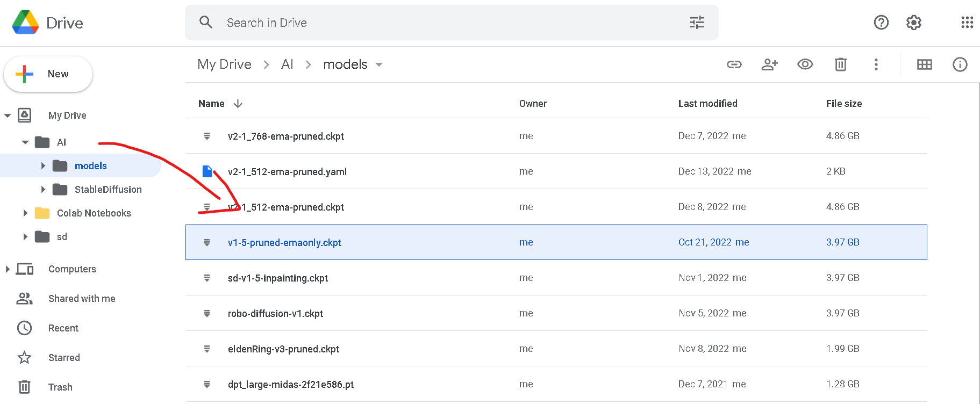Open Recent section
This screenshot has width=980, height=404.
[63, 328]
